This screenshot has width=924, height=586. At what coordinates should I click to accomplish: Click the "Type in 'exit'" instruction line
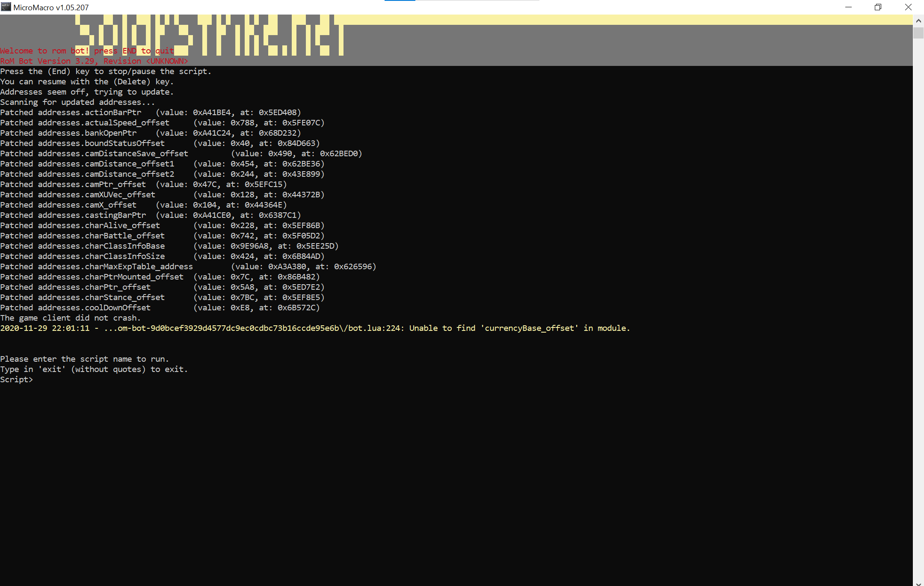[x=94, y=369]
